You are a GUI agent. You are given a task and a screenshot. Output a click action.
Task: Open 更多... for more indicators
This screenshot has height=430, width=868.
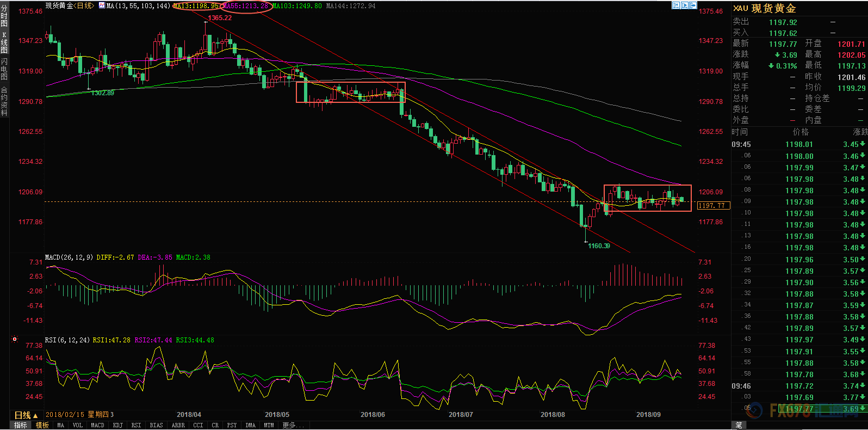(293, 425)
